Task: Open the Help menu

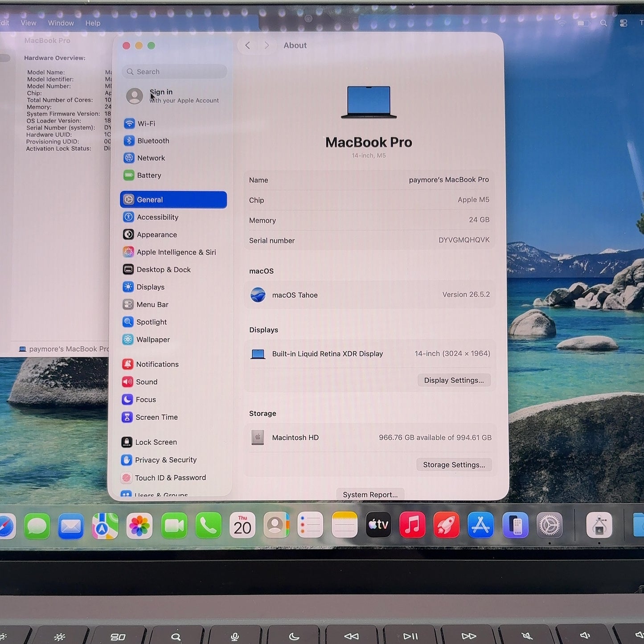Action: point(93,23)
